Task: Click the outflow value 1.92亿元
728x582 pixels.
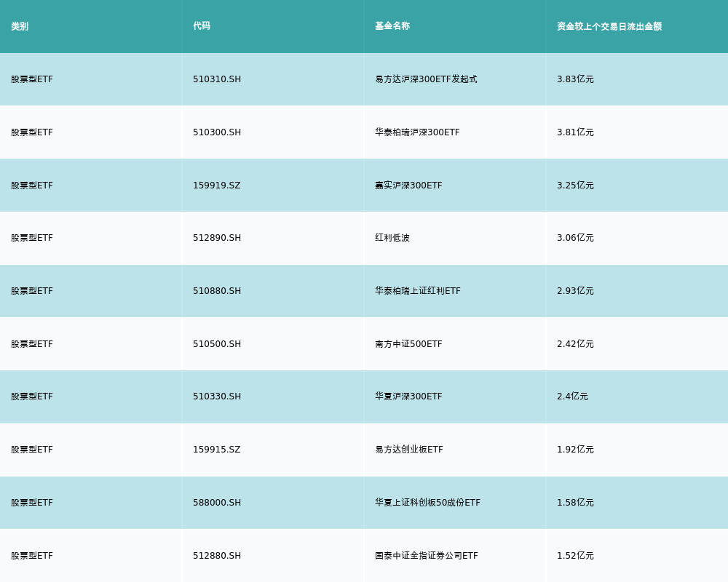Action: [x=575, y=450]
